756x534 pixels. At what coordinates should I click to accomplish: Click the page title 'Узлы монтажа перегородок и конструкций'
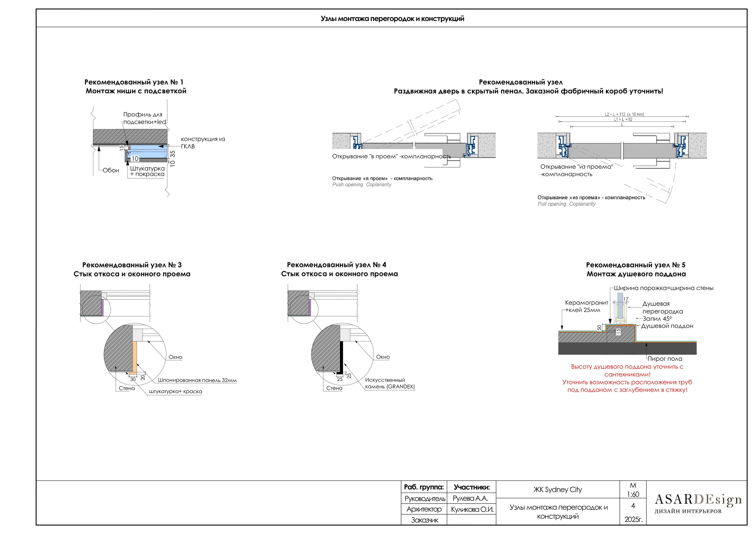pyautogui.click(x=392, y=19)
